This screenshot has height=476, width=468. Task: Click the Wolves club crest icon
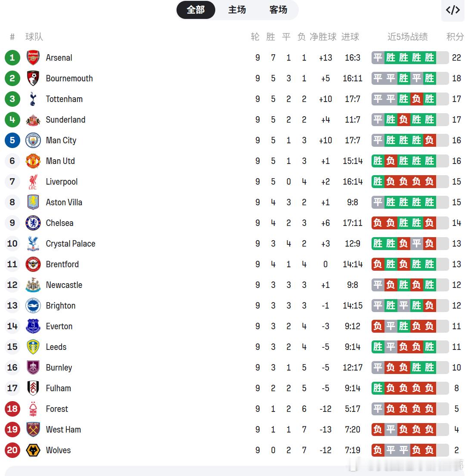[x=33, y=450]
